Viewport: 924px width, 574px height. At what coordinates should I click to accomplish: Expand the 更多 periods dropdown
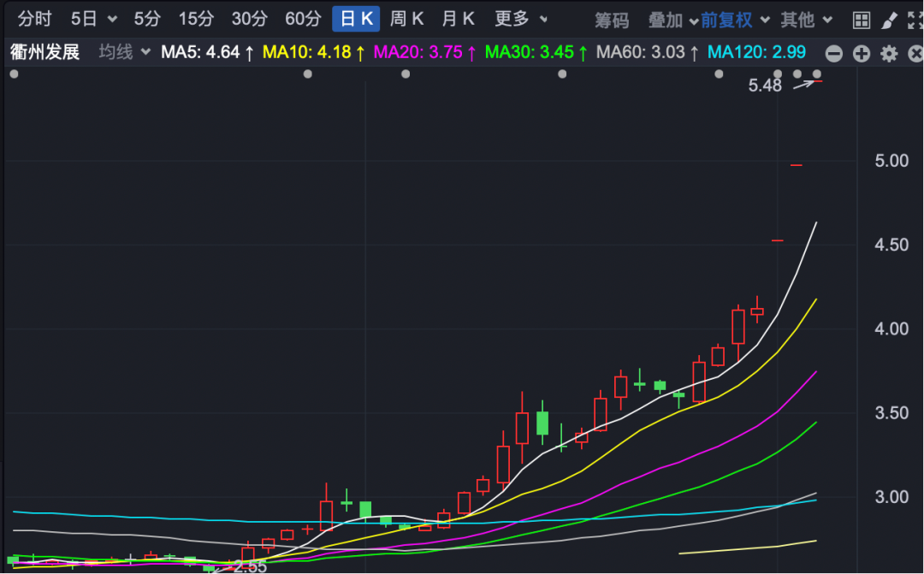pos(521,19)
